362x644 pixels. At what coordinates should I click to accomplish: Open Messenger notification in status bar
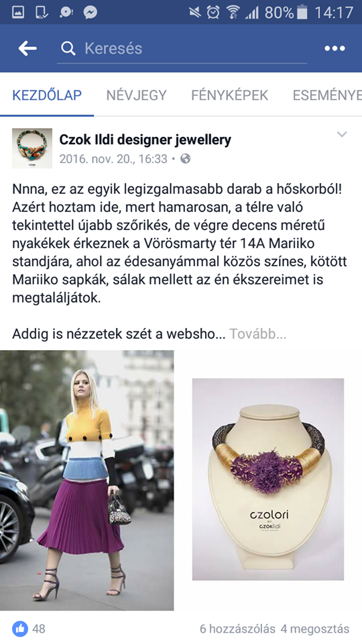[90, 12]
